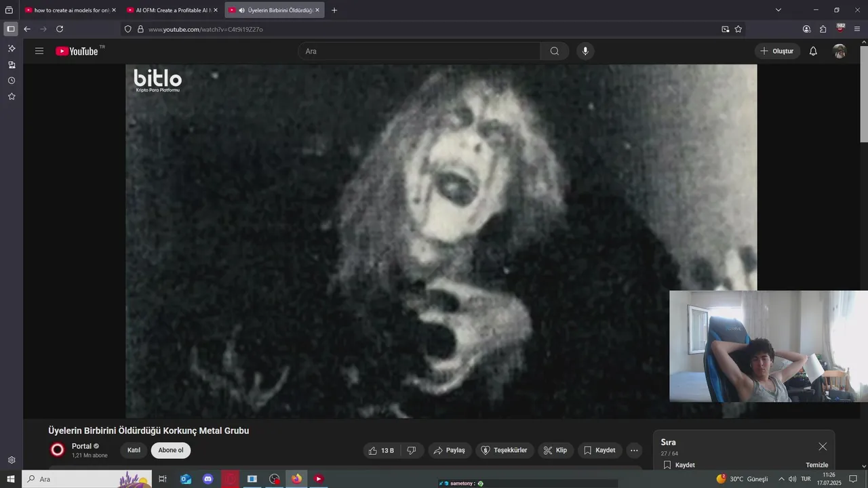Click the Katıl join button
868x488 pixels.
click(134, 450)
